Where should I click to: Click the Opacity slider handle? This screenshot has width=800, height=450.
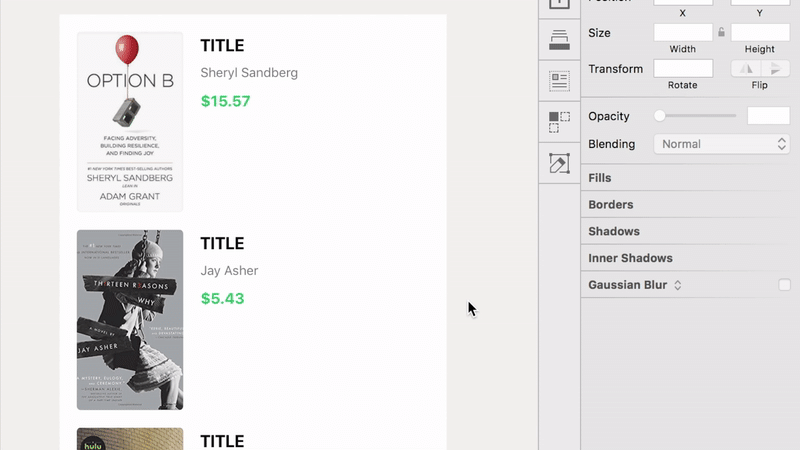coord(660,116)
